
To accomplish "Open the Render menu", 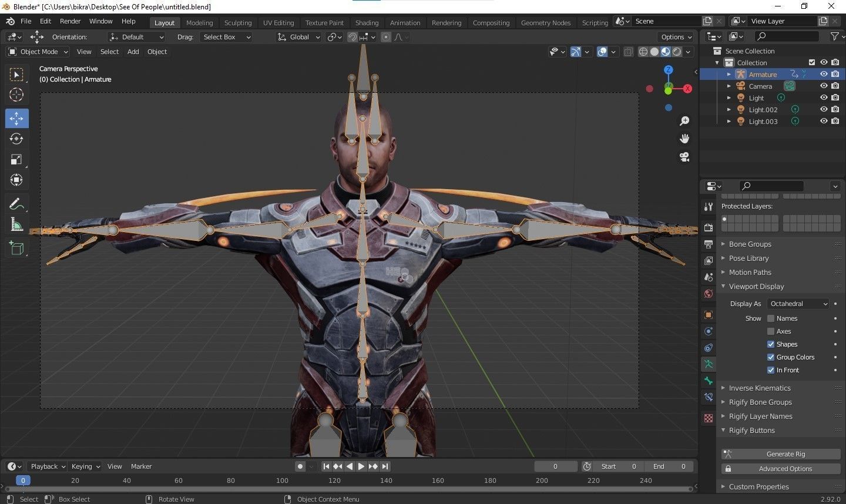I will tap(70, 21).
